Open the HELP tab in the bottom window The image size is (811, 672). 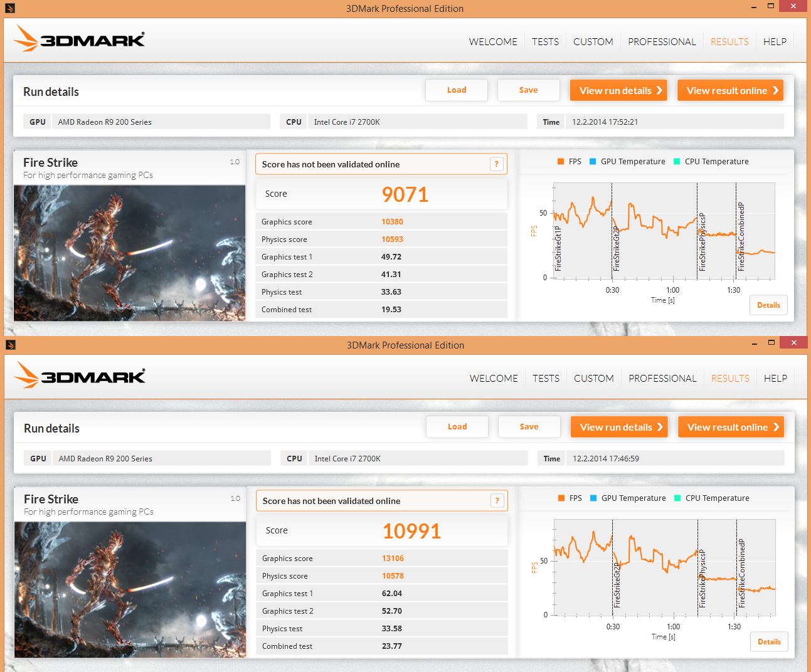[x=775, y=379]
